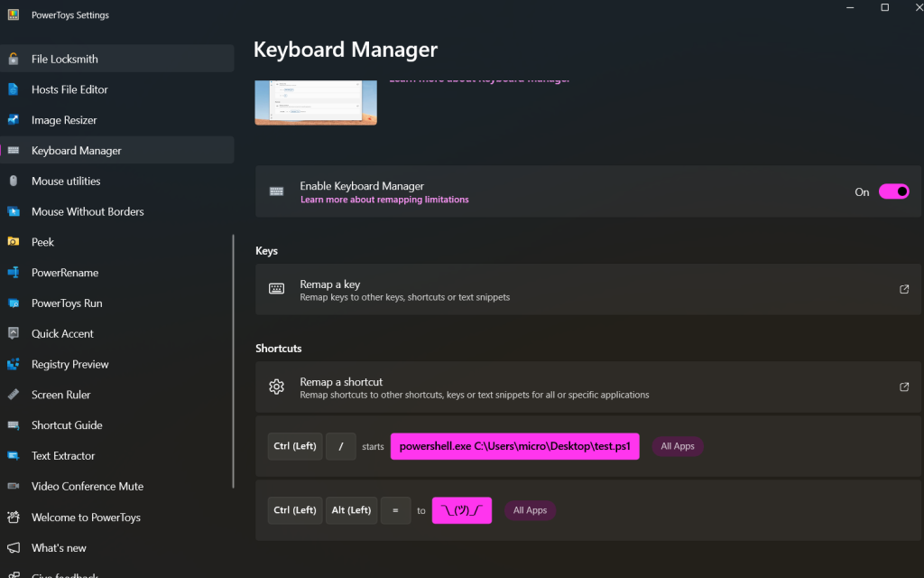
Task: Select the Image Resizer icon in sidebar
Action: pyautogui.click(x=13, y=119)
